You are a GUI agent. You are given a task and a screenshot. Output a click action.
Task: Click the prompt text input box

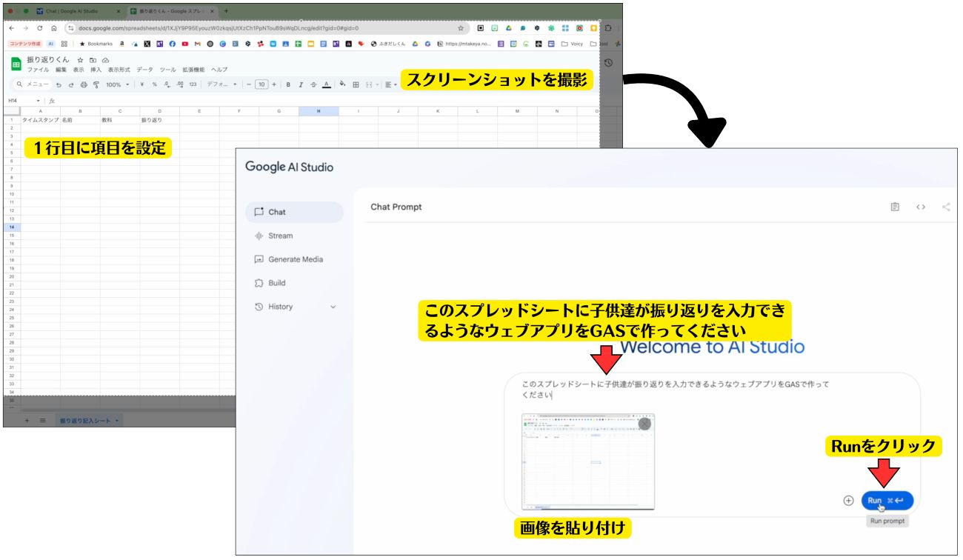pos(676,390)
